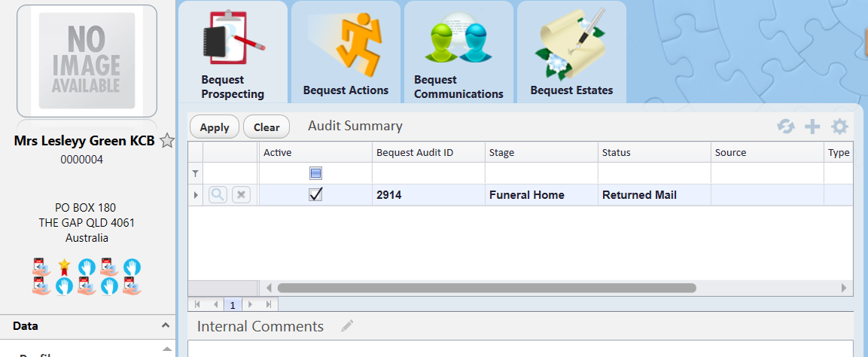This screenshot has width=868, height=357.
Task: Open Bequest Communications tab
Action: (458, 52)
